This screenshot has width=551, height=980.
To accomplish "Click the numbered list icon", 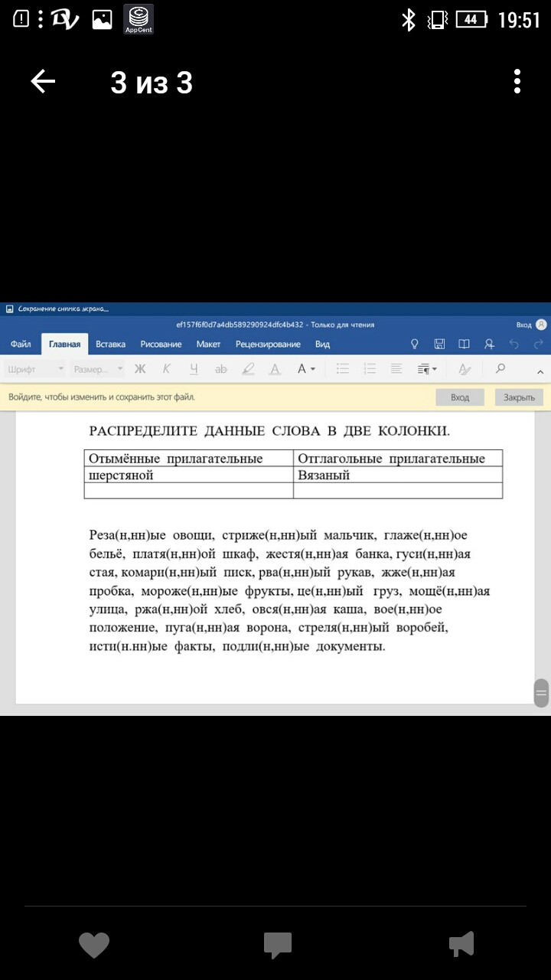I will coord(370,369).
